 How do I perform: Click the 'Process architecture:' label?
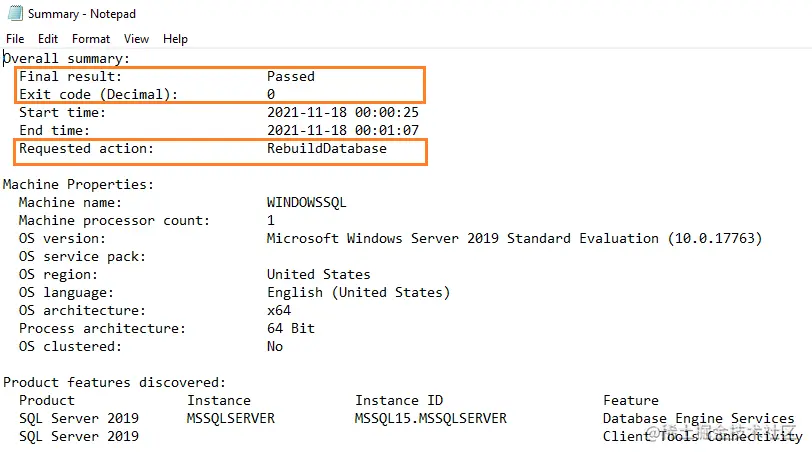[x=103, y=329]
